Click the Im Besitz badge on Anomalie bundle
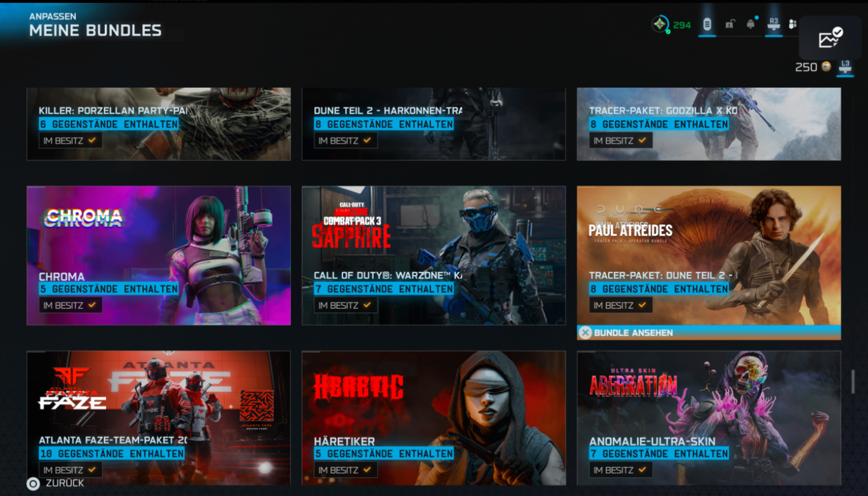Screen dimensions: 868x496 621,470
